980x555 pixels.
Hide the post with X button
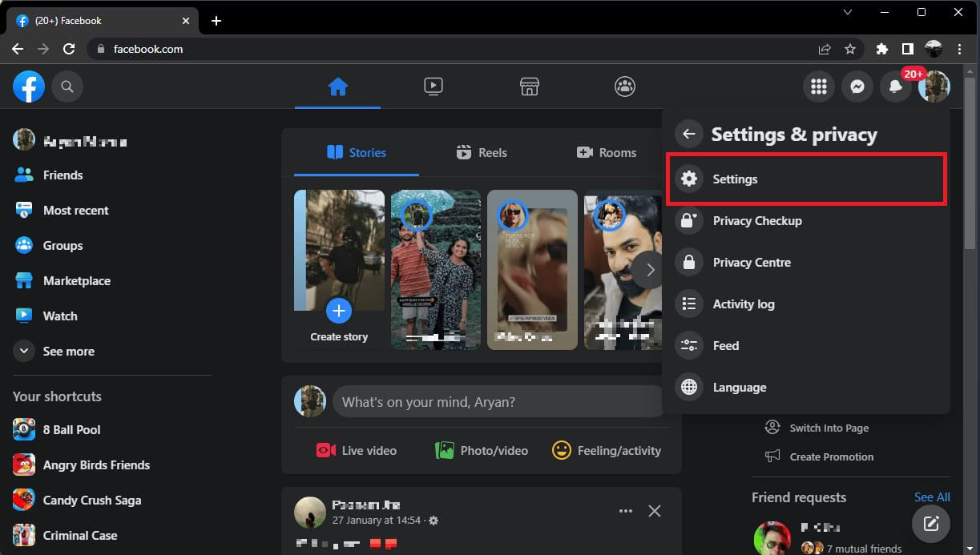pos(655,512)
